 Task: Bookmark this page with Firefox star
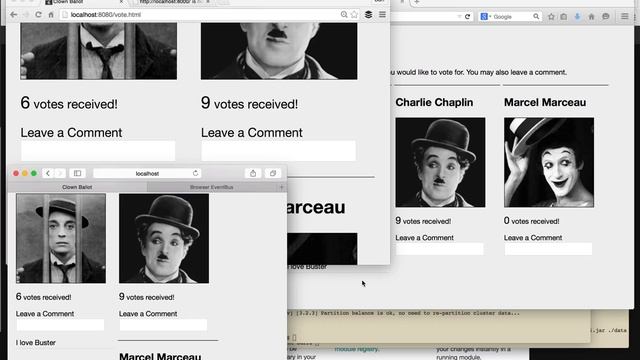coord(551,17)
